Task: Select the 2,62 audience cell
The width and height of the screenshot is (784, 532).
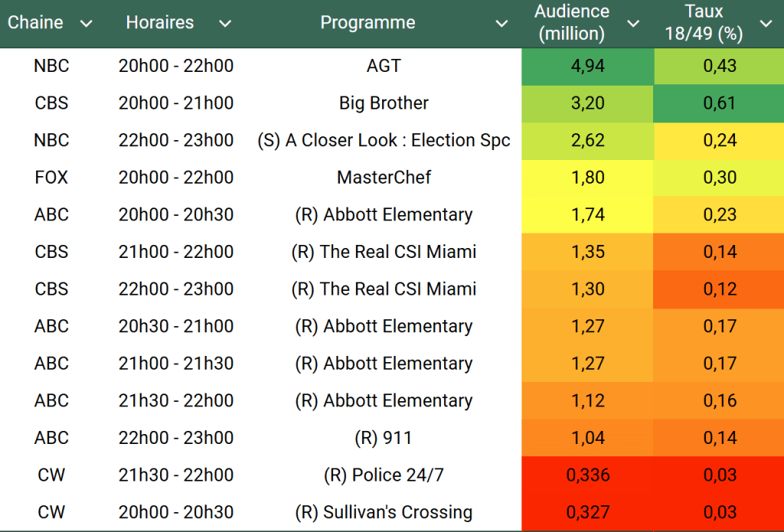Action: tap(588, 140)
